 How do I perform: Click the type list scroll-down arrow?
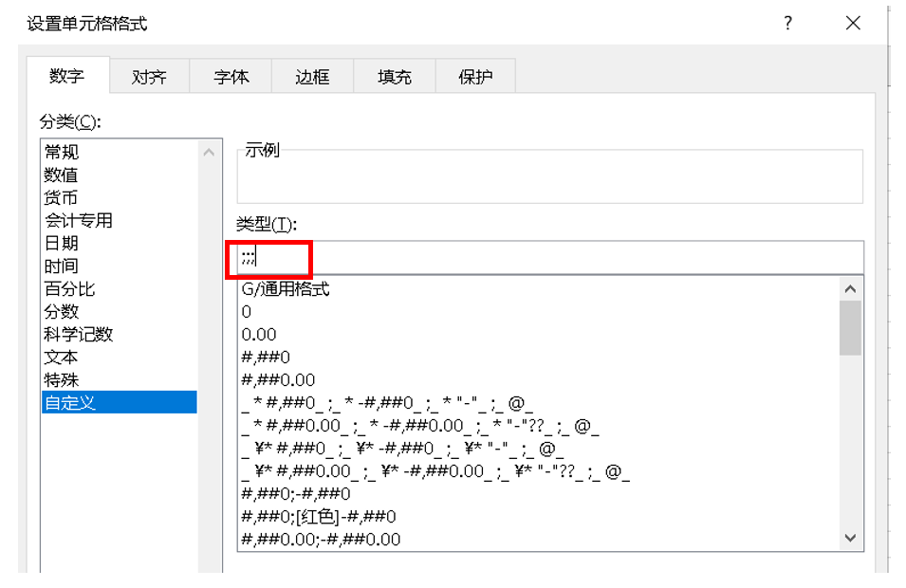851,538
